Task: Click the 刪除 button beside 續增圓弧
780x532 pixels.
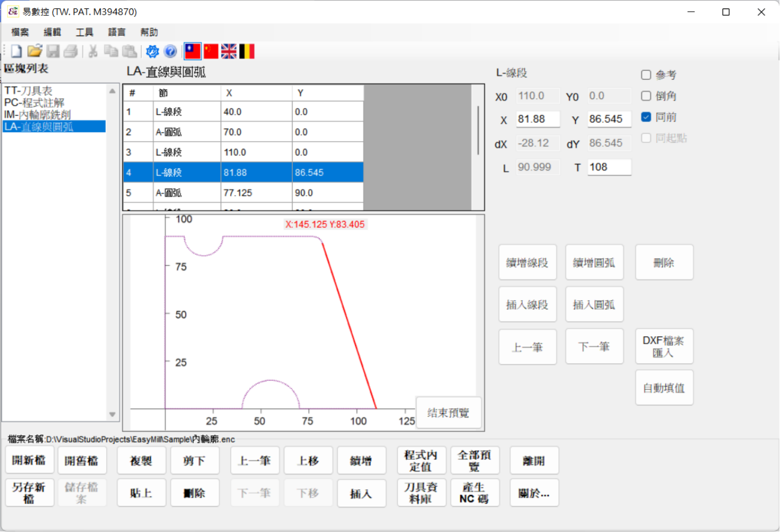Action: pos(664,263)
